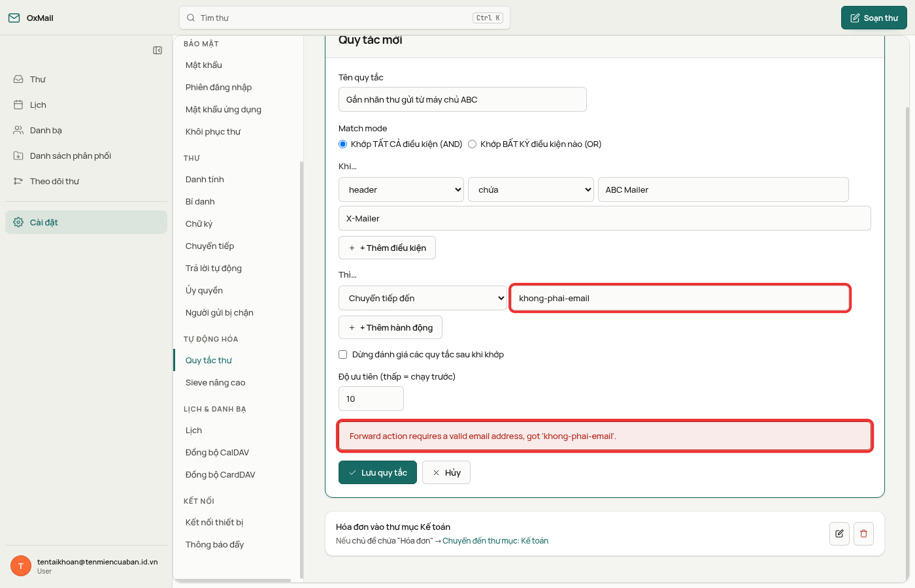This screenshot has width=915, height=588.
Task: Open Danh sách phân phối icon
Action: [18, 155]
